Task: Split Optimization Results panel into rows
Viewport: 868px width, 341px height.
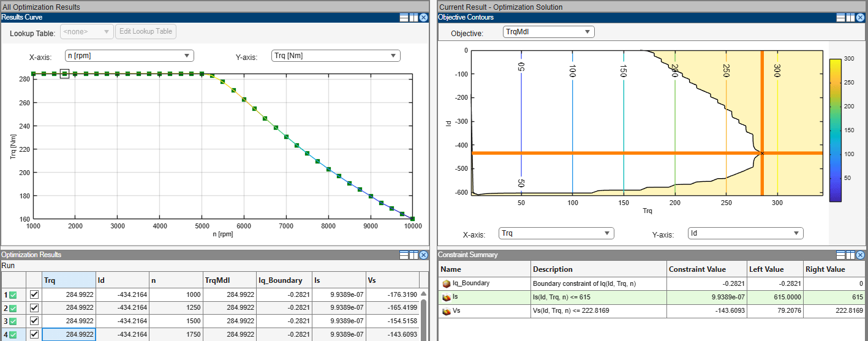Action: (404, 255)
